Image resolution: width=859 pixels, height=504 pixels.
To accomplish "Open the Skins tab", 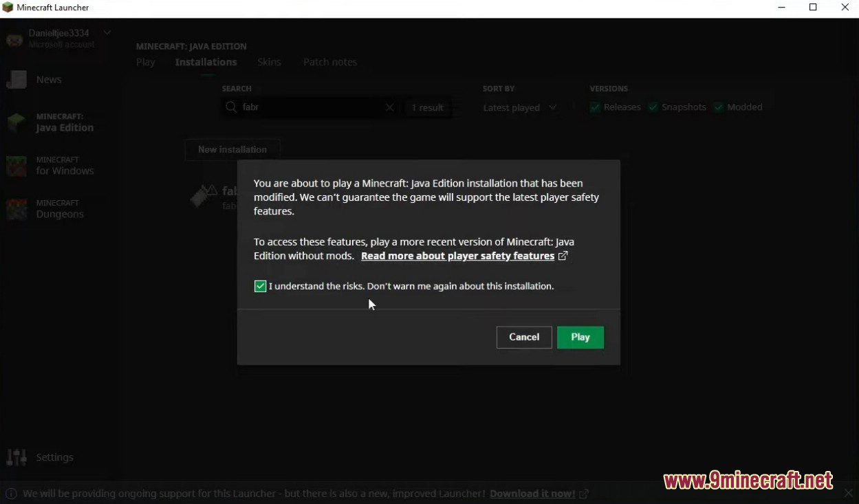I will [x=269, y=62].
